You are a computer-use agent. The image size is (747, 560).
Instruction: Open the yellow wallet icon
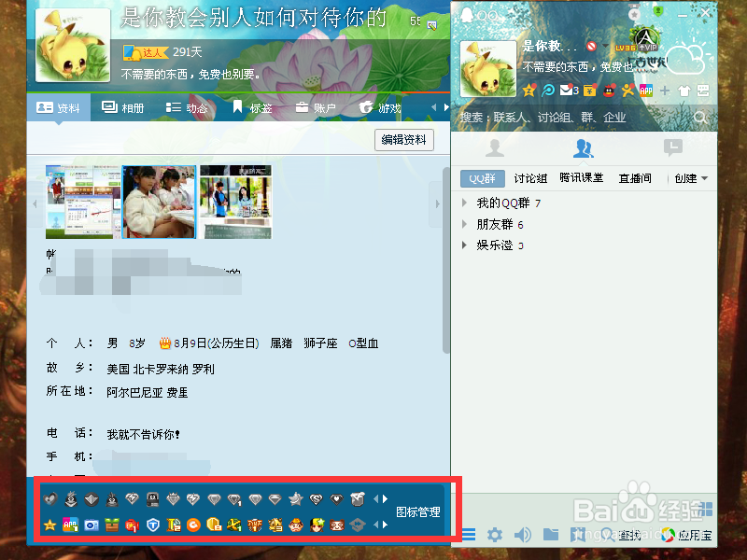[590, 90]
